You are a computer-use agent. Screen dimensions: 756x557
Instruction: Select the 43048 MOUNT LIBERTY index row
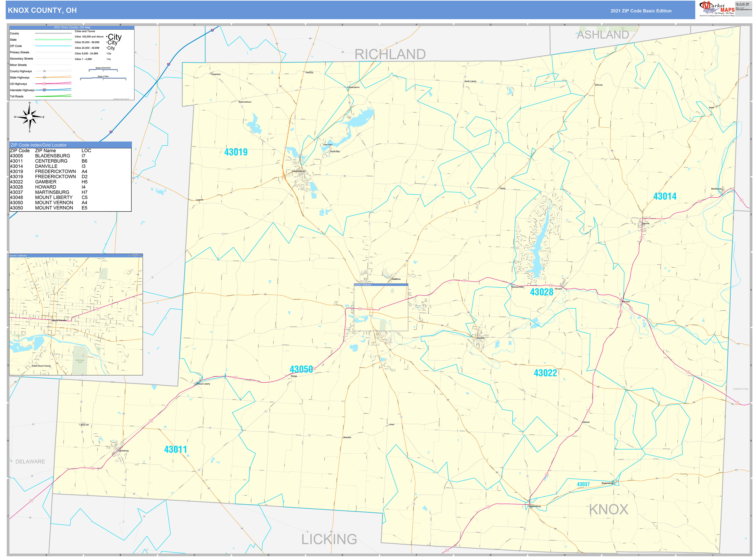coord(70,198)
